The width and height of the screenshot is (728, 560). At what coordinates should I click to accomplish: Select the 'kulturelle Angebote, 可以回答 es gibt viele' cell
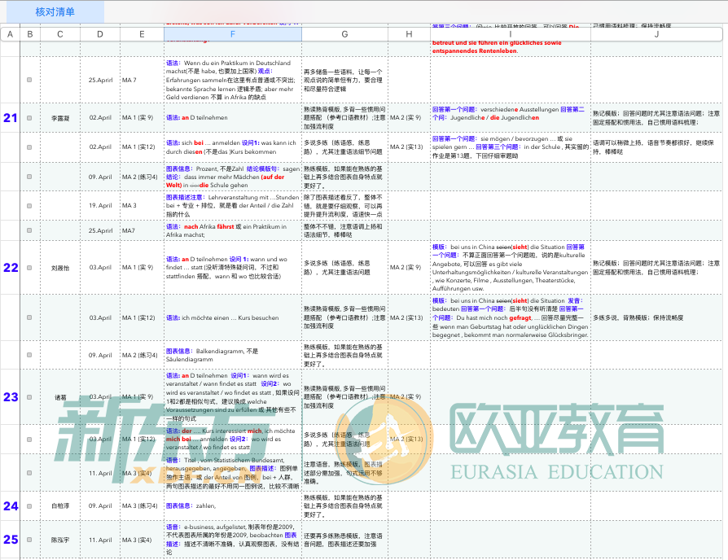click(511, 268)
